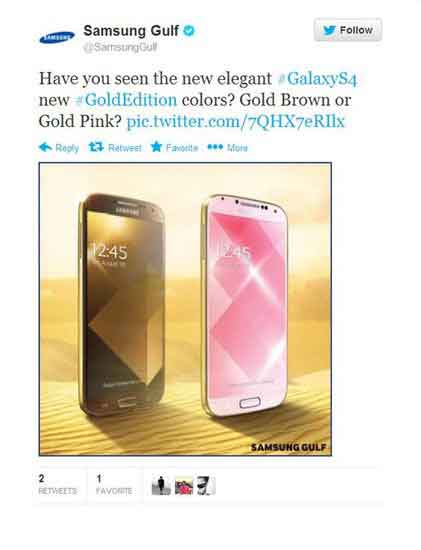
Task: Open the #GalaxyS4 hashtag
Action: click(x=318, y=79)
